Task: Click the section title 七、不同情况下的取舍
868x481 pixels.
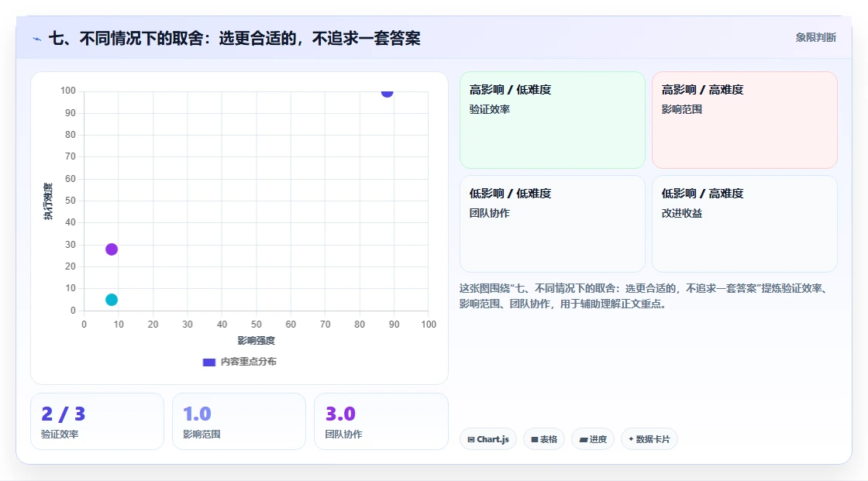Action: [x=235, y=38]
